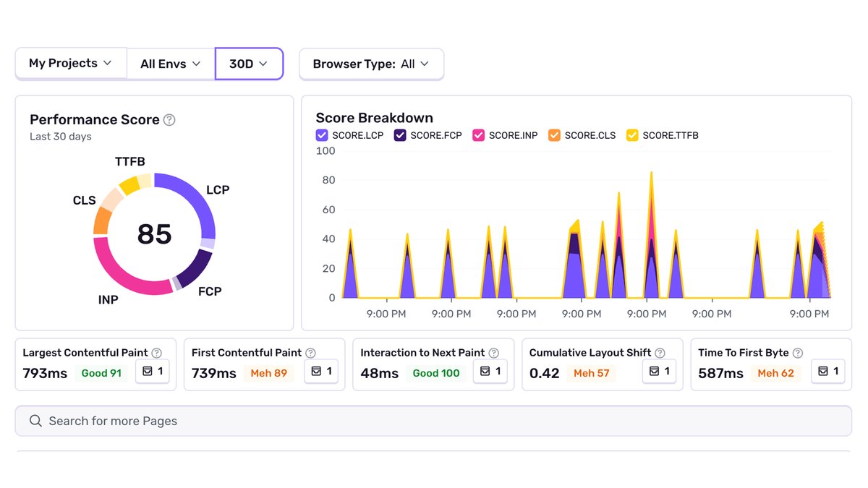Open issues button for First Contentful Paint
868x488 pixels.
321,371
